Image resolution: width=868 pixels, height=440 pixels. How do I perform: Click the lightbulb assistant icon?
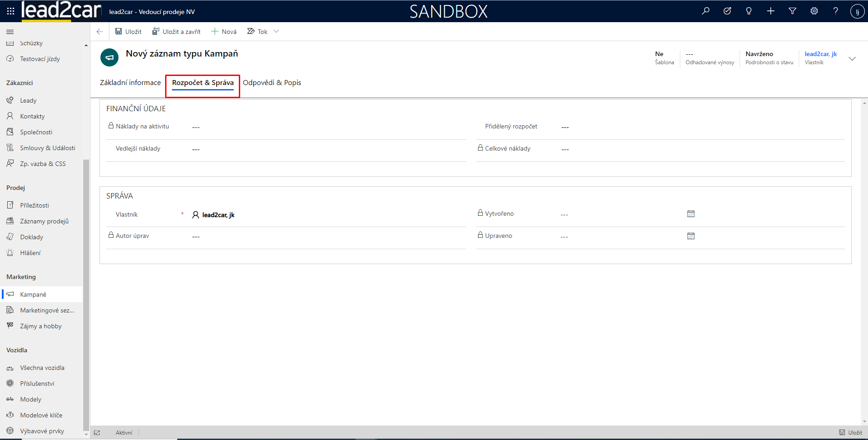(749, 11)
